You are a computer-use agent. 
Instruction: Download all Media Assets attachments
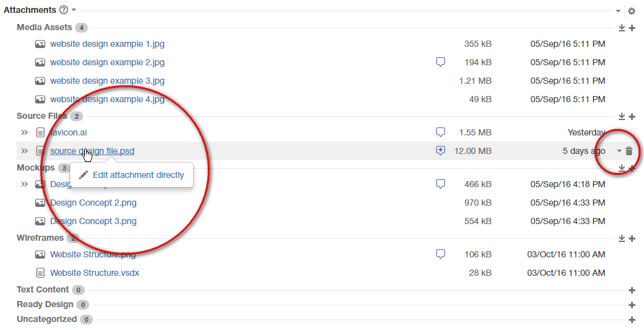coord(622,28)
